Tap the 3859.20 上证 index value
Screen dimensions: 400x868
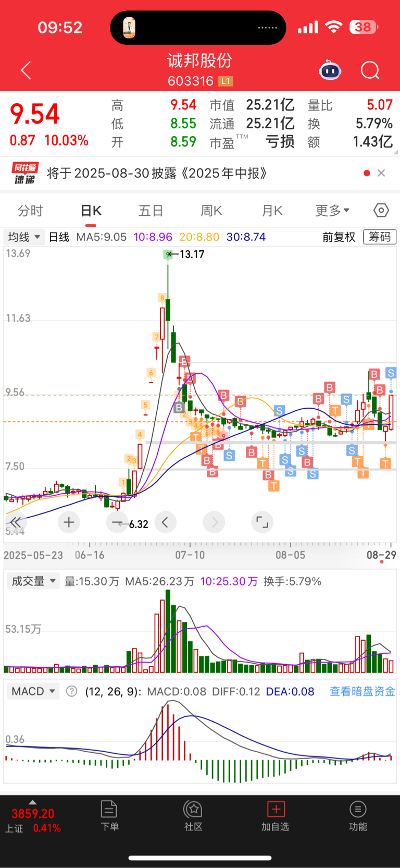click(33, 814)
